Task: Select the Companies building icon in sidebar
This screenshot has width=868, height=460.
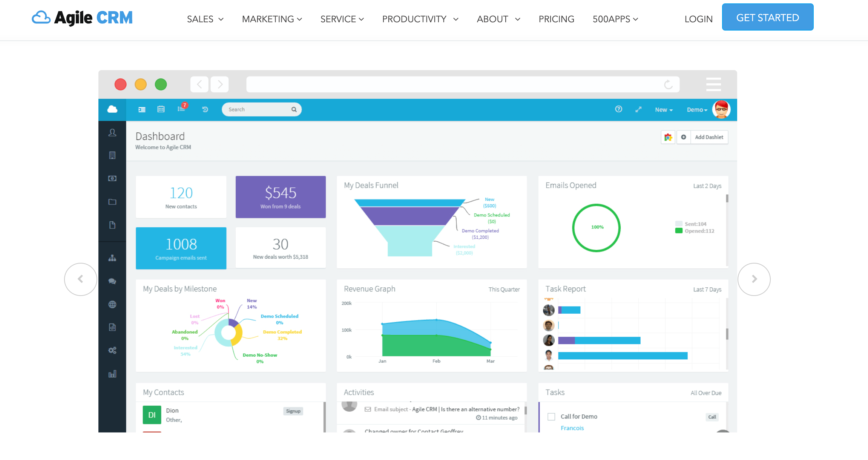Action: 112,155
